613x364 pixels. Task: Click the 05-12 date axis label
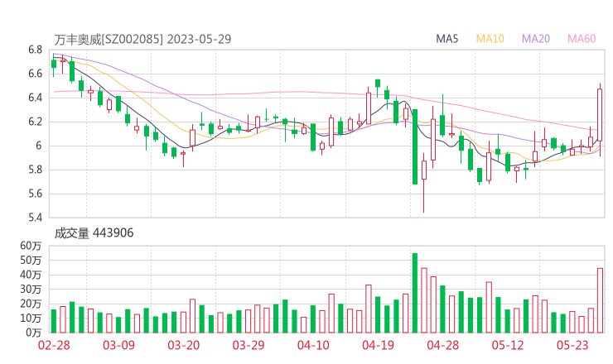tap(508, 345)
